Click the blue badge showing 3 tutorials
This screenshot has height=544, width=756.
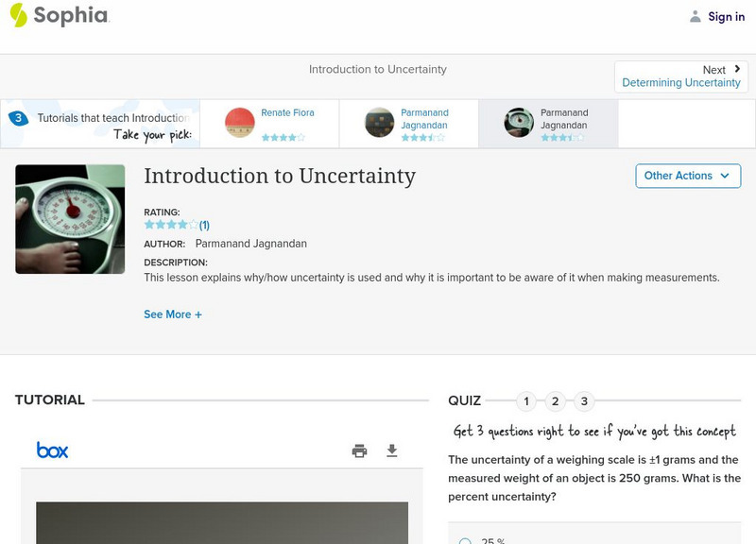click(21, 117)
